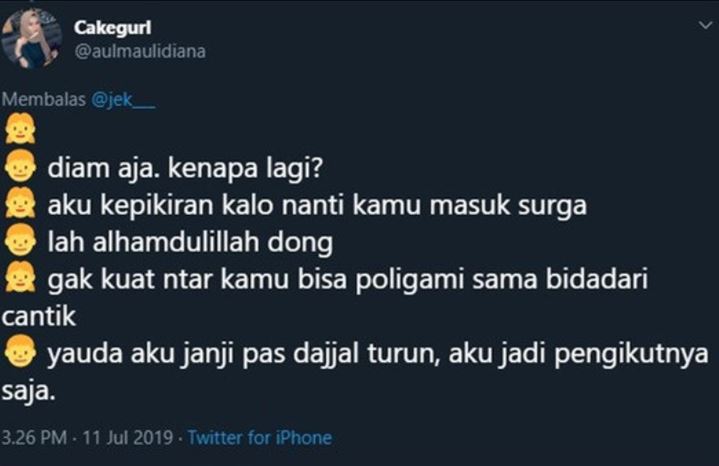
Task: Click the text "diam aja. kenapa lagi?"
Action: pos(185,169)
